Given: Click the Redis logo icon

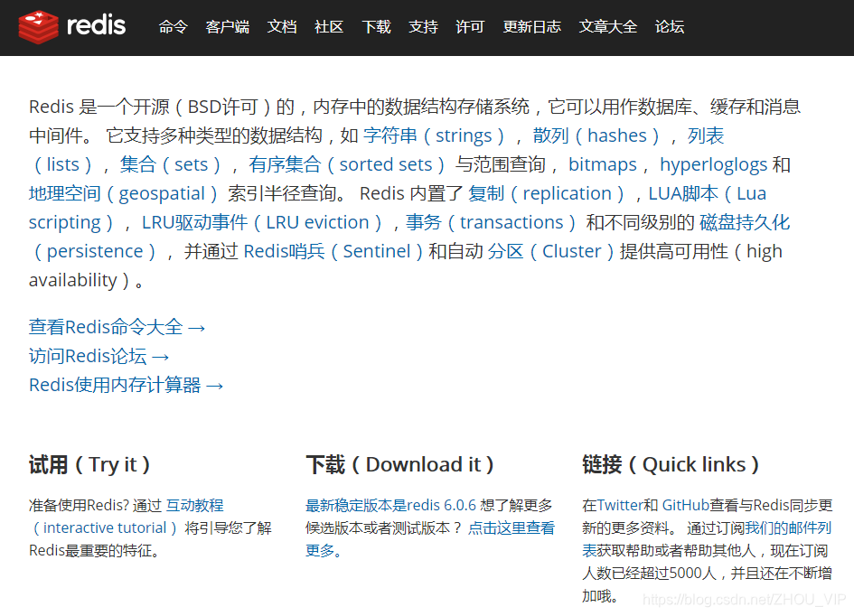Looking at the screenshot, I should click(38, 27).
